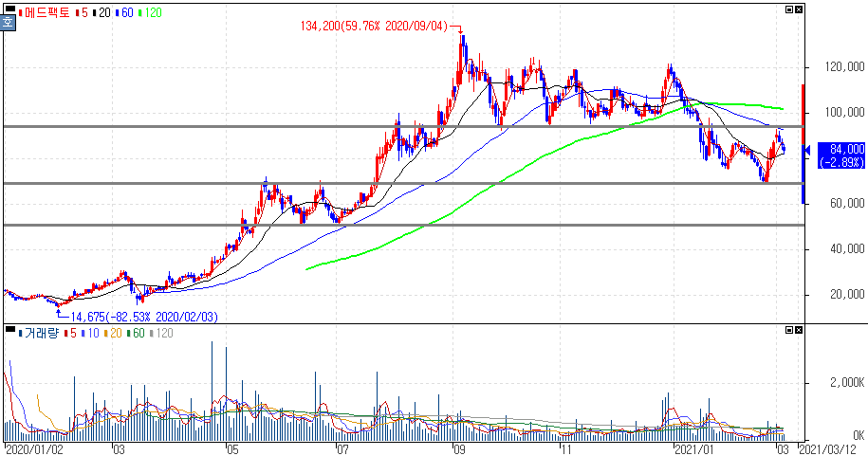Select the 메드팩토 price series legend
Viewport: 868px width, 456px height.
click(x=45, y=12)
